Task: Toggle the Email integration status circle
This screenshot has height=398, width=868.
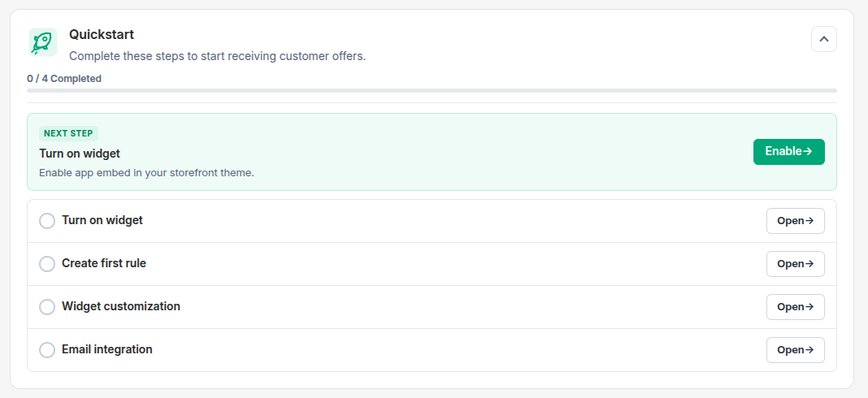Action: tap(47, 350)
